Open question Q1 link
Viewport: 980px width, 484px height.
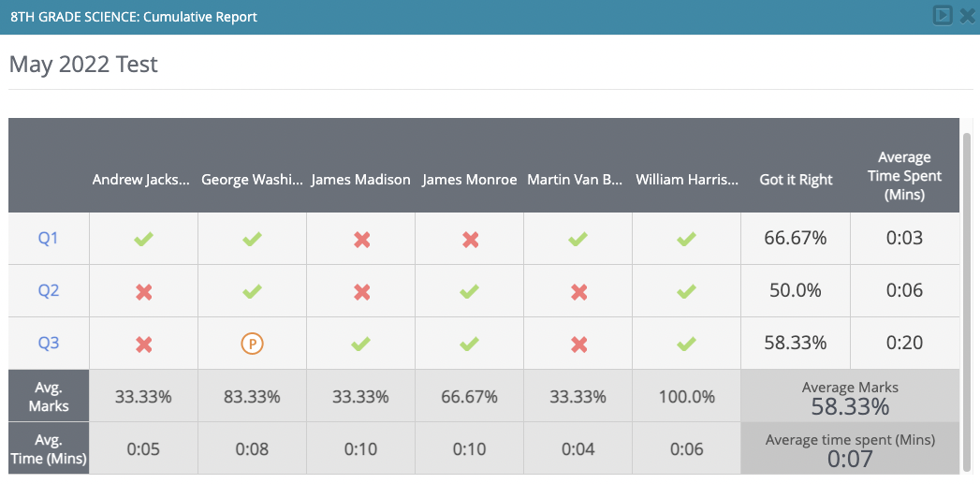tap(49, 238)
